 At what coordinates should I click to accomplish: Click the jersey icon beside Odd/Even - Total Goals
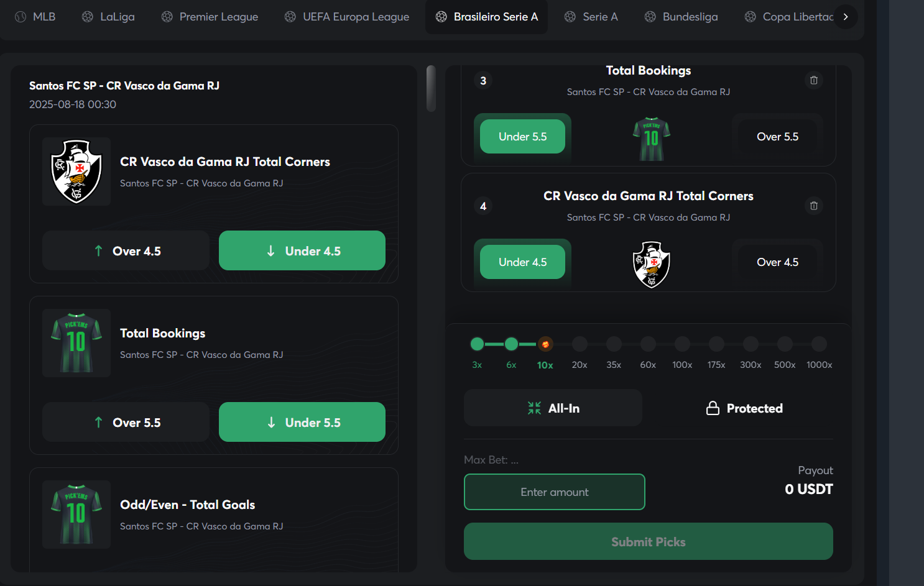point(76,515)
